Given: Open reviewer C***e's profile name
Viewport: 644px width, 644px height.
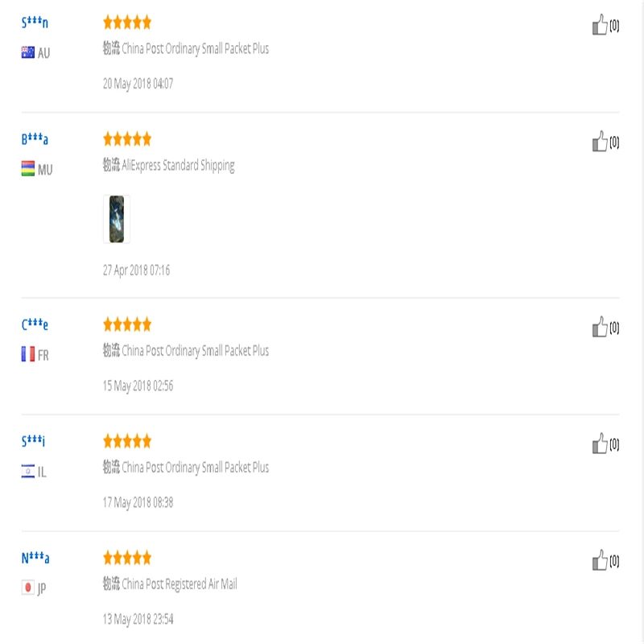Looking at the screenshot, I should (35, 324).
